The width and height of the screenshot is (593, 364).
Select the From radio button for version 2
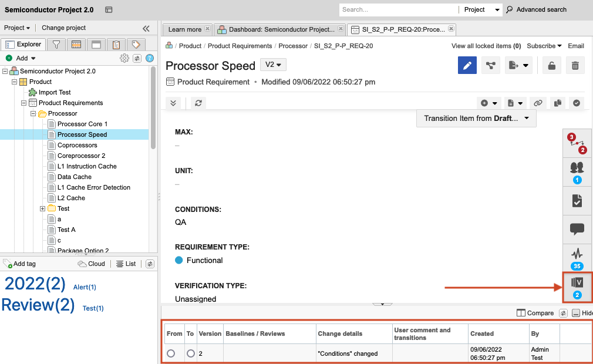coord(171,353)
